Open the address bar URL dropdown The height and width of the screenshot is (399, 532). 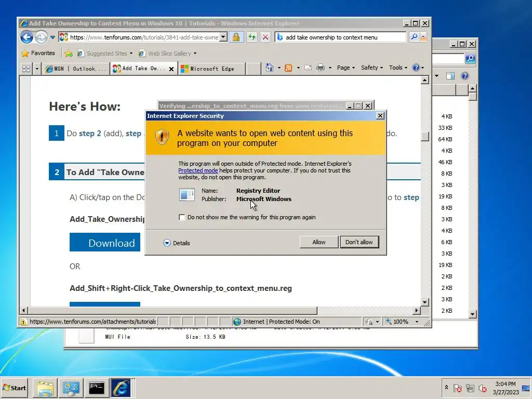tap(223, 37)
